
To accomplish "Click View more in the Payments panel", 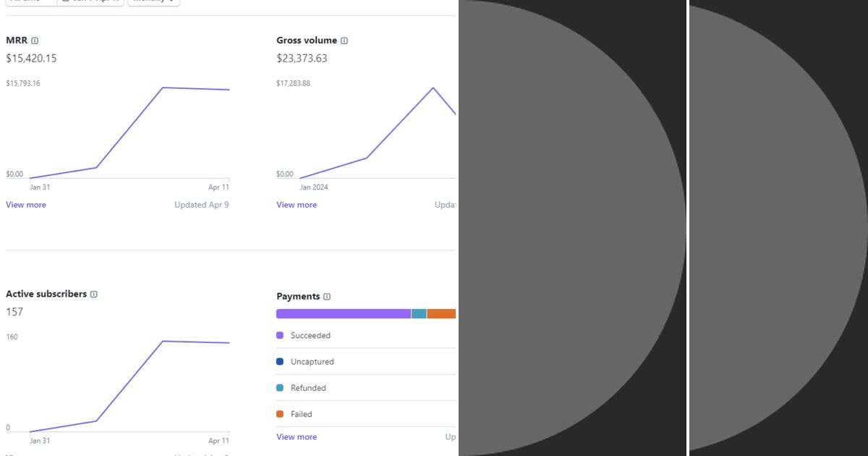I will 296,436.
